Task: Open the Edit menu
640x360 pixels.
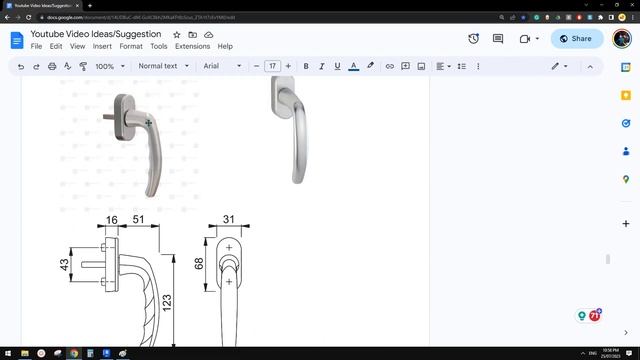Action: [56, 47]
